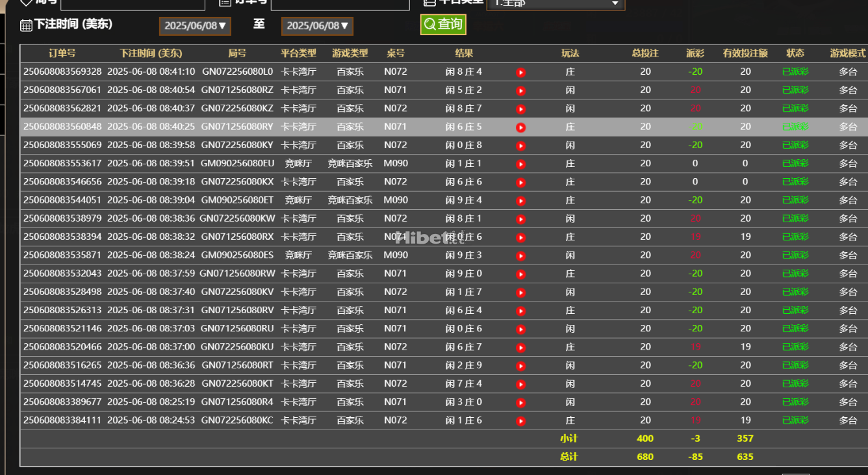Click the 状态 column header
This screenshot has height=475, width=868.
coord(795,53)
